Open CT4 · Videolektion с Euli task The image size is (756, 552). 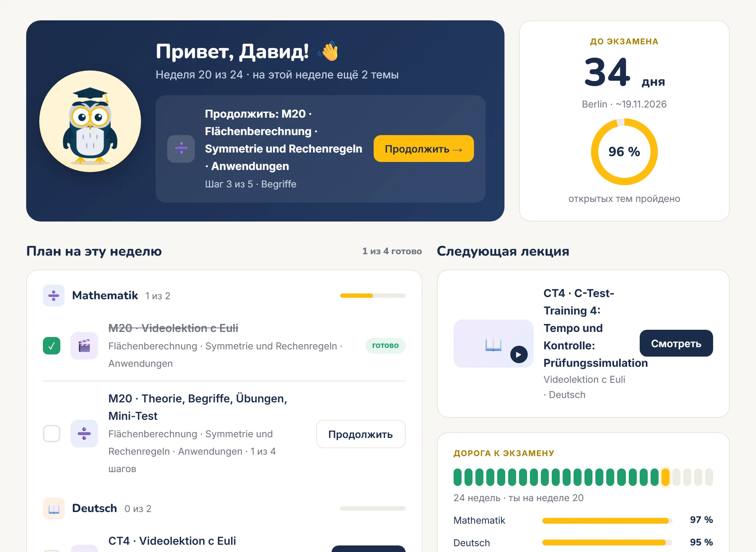(172, 541)
